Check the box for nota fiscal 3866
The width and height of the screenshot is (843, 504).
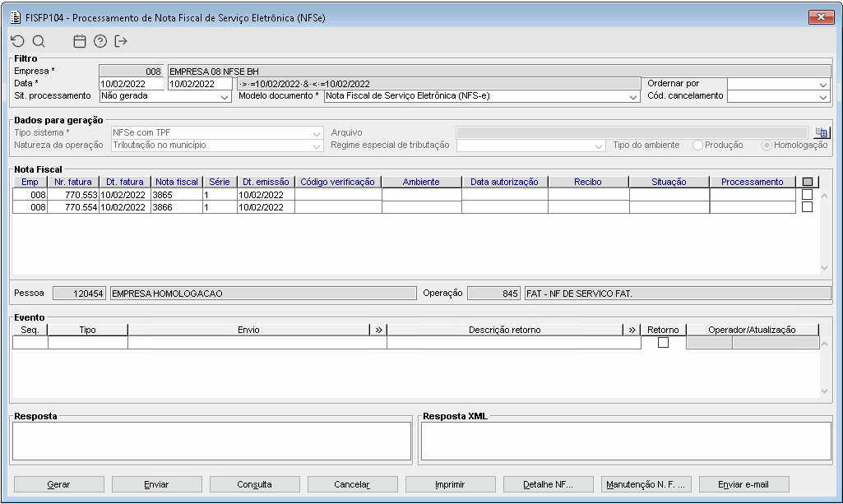(807, 207)
